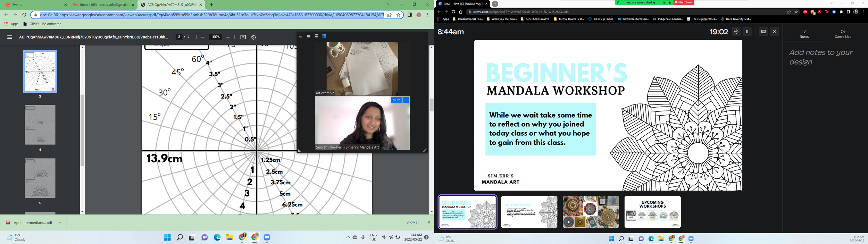This screenshot has height=244, width=868.
Task: Zoom in the PDF with plus button
Action: [x=228, y=37]
